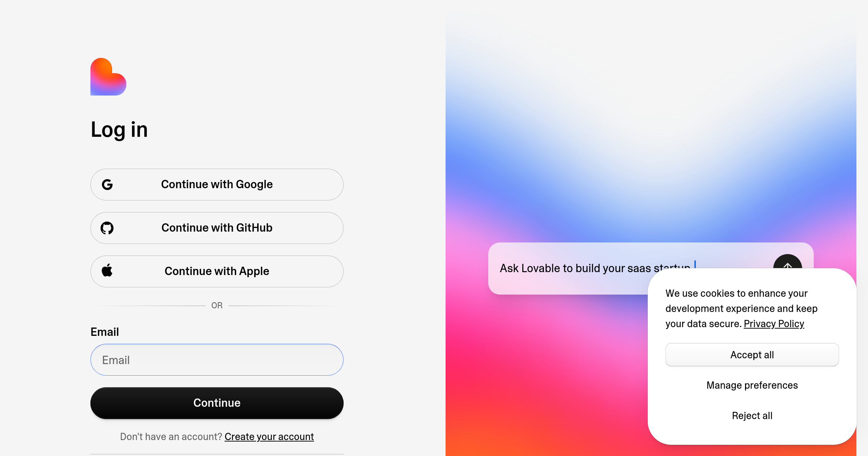
Task: Open the Create your account link
Action: point(269,437)
